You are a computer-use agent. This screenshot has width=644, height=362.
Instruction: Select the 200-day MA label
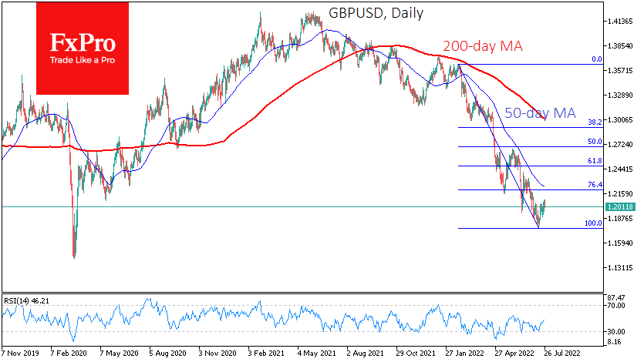pyautogui.click(x=481, y=46)
